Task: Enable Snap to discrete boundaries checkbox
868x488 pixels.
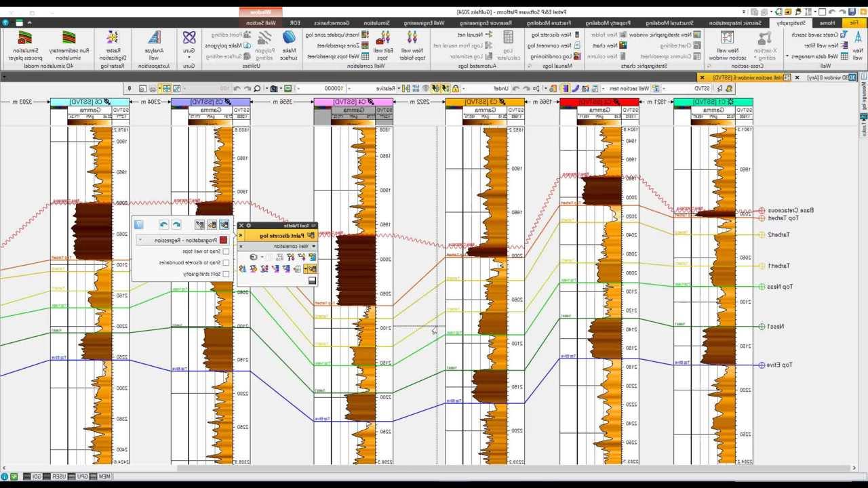Action: coord(226,262)
